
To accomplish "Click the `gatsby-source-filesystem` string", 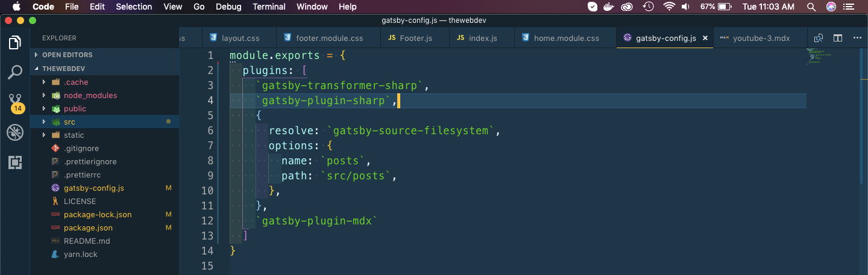I will coord(411,131).
